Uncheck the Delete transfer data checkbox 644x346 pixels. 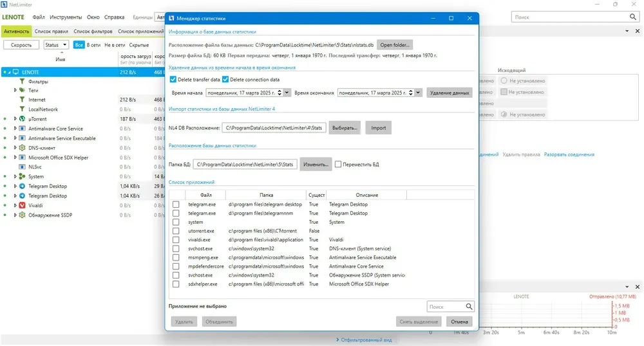(x=173, y=80)
